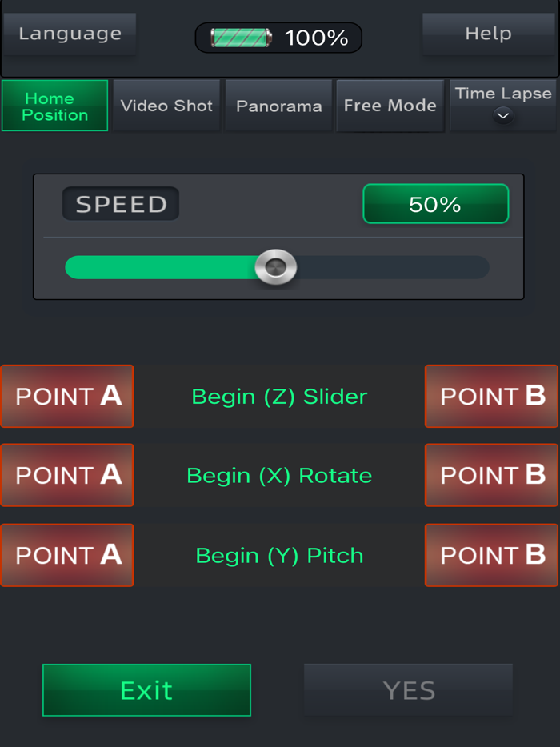
Task: Open the Help screen
Action: pyautogui.click(x=489, y=34)
